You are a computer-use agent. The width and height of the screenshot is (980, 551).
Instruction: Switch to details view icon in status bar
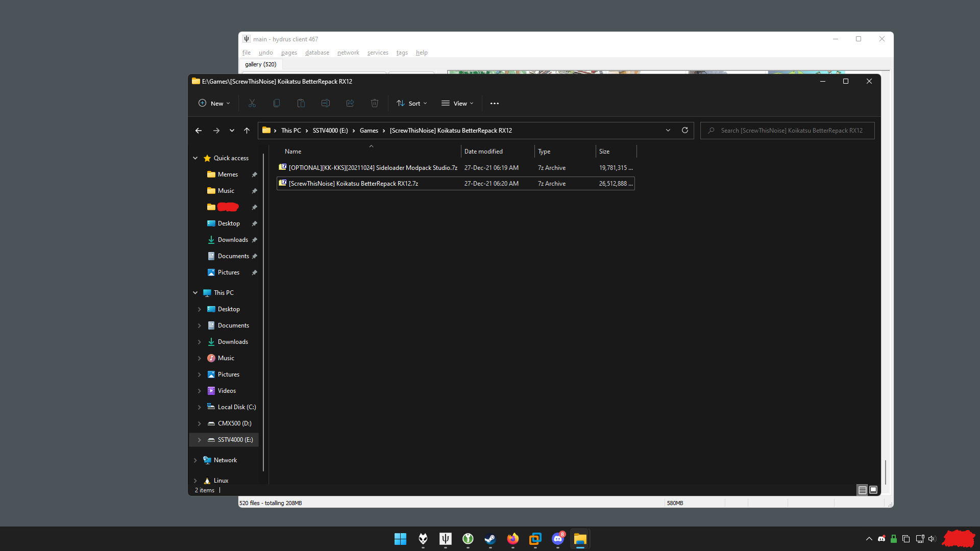pyautogui.click(x=862, y=490)
